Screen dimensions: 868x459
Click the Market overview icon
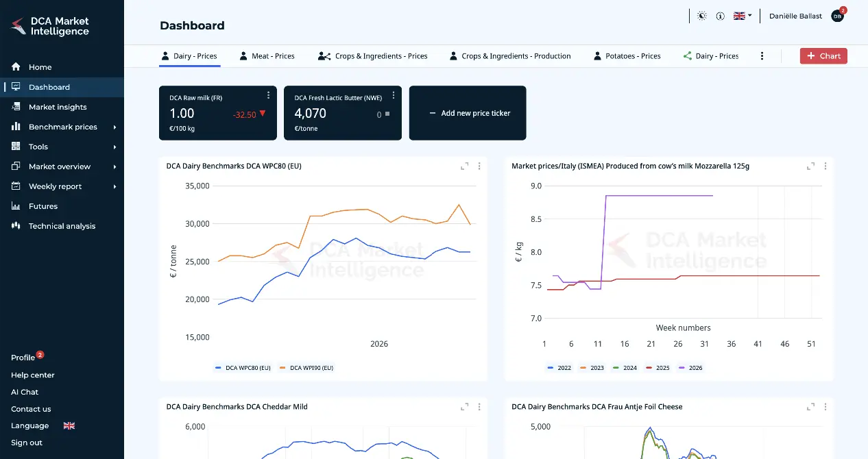16,166
